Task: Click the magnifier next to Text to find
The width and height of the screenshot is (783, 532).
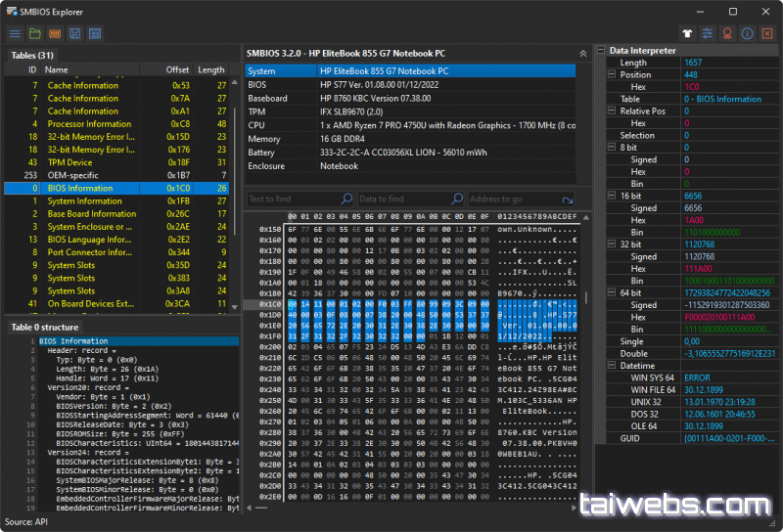Action: coord(346,199)
